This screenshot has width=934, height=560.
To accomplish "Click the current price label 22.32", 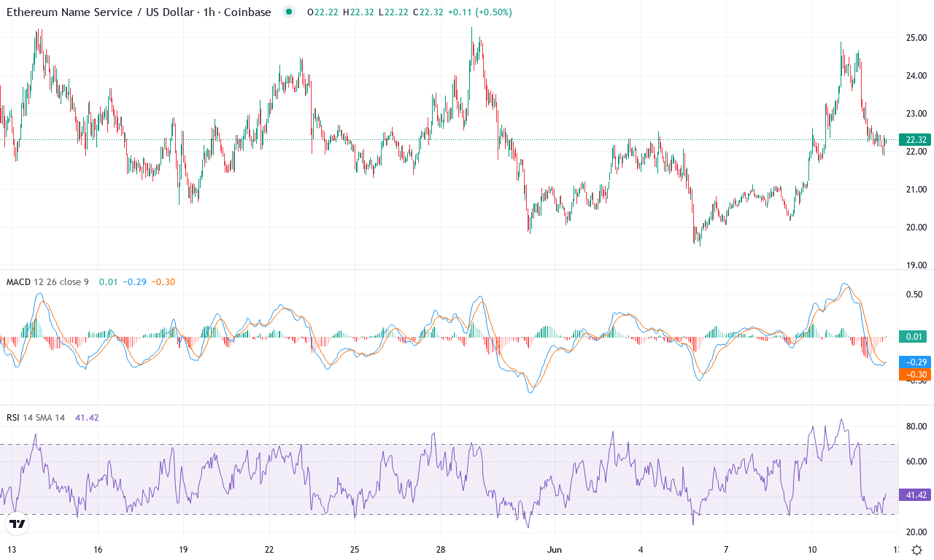I will 916,140.
